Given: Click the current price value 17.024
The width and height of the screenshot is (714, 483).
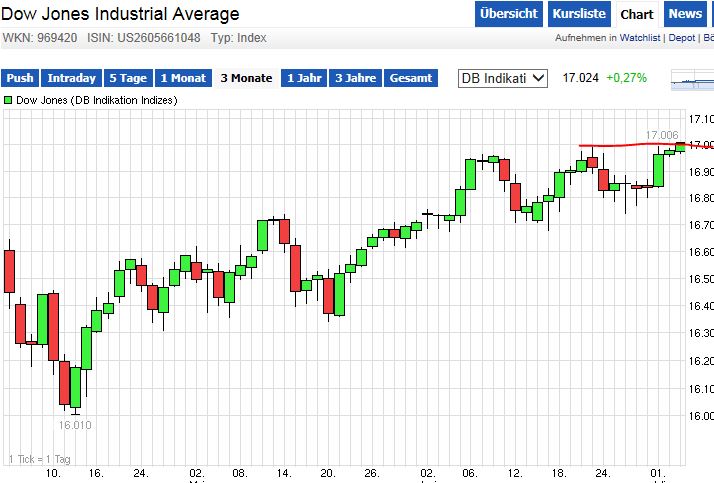Looking at the screenshot, I should 581,78.
